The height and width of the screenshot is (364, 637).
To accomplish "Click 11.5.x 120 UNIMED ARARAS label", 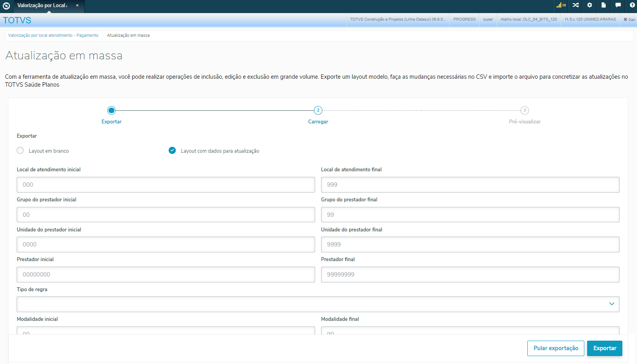I will (590, 19).
